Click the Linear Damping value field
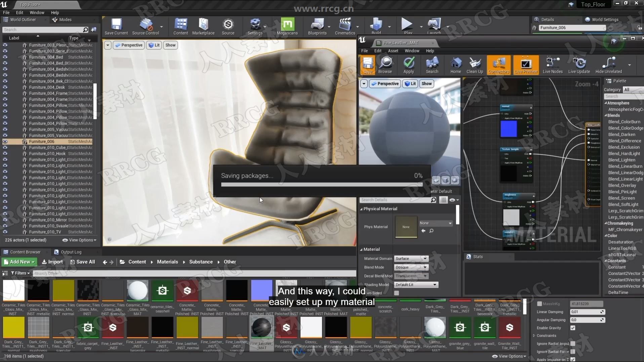 [587, 312]
